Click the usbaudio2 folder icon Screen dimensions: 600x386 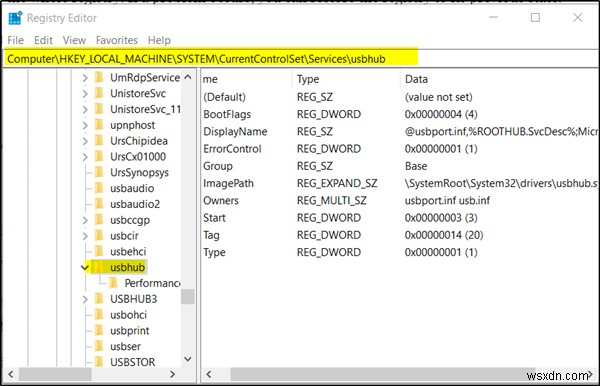(99, 204)
